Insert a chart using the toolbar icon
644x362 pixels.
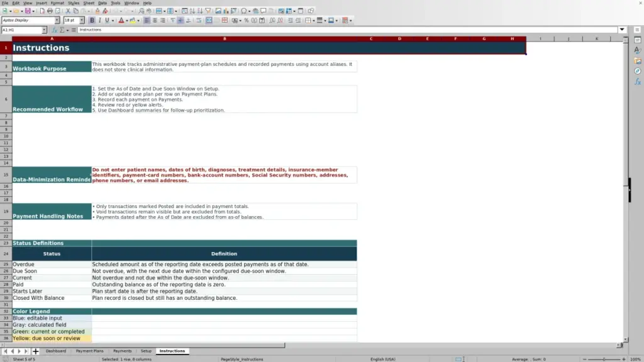[x=226, y=11]
